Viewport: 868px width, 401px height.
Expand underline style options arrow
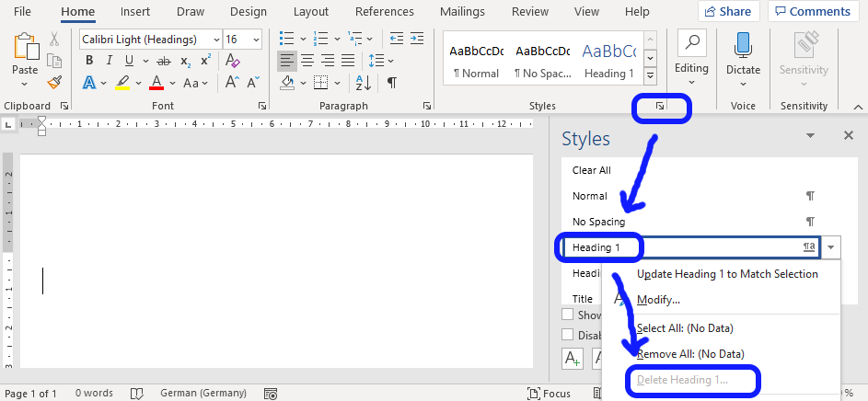pyautogui.click(x=145, y=62)
